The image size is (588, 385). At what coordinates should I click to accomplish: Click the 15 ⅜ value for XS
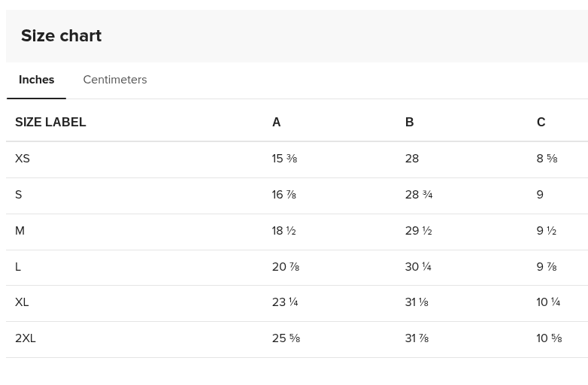(284, 159)
